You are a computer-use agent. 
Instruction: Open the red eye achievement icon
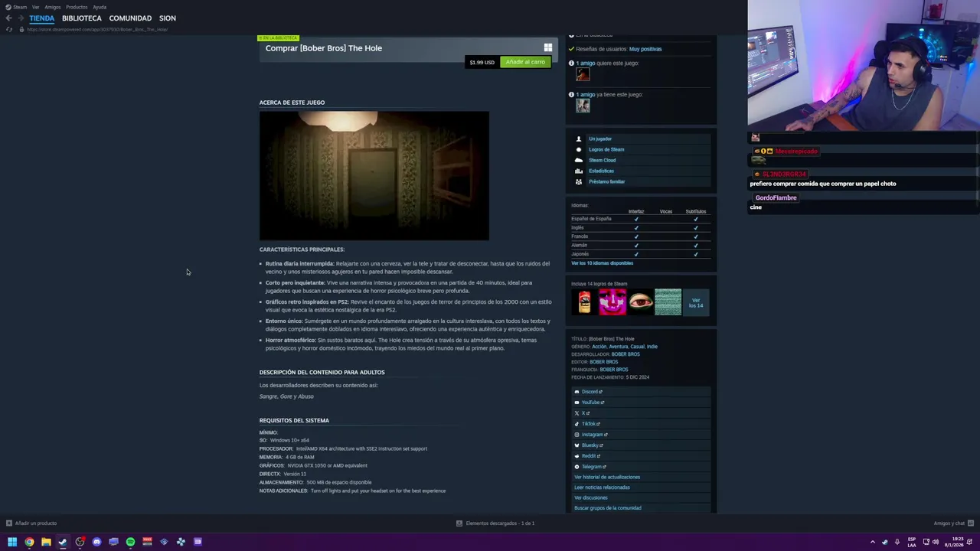coord(640,302)
